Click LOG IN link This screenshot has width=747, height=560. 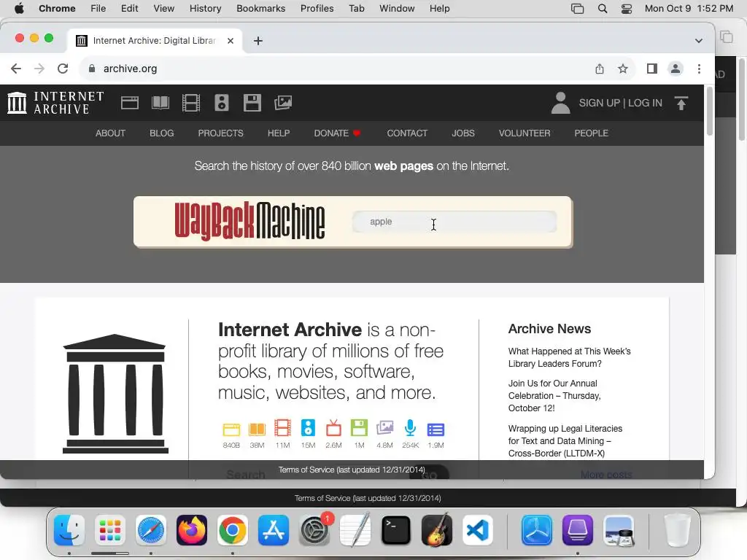pos(645,103)
